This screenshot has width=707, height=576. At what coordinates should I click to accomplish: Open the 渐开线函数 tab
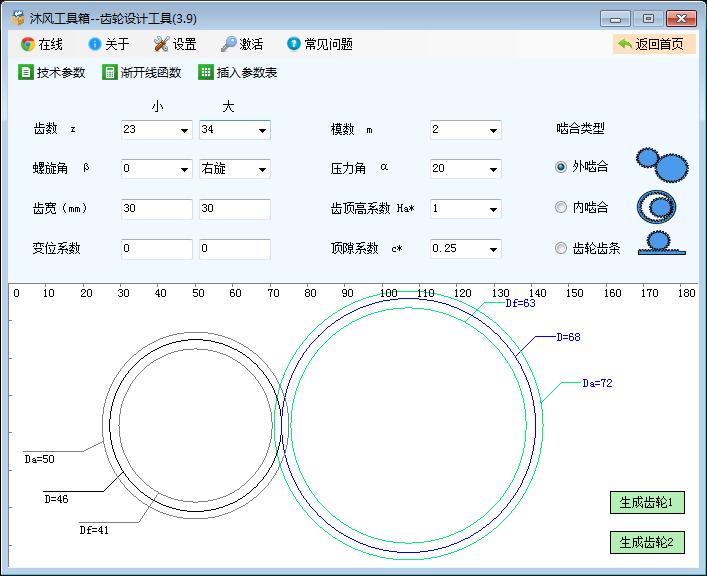[x=142, y=72]
